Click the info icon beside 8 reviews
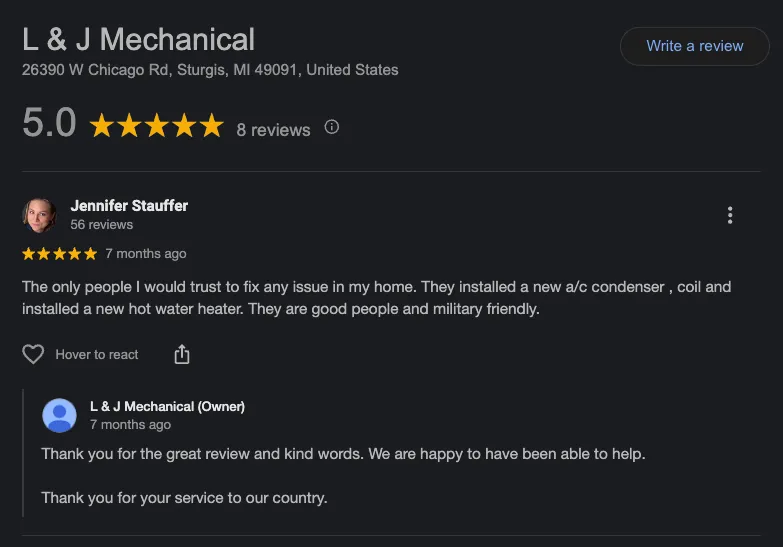 click(332, 127)
